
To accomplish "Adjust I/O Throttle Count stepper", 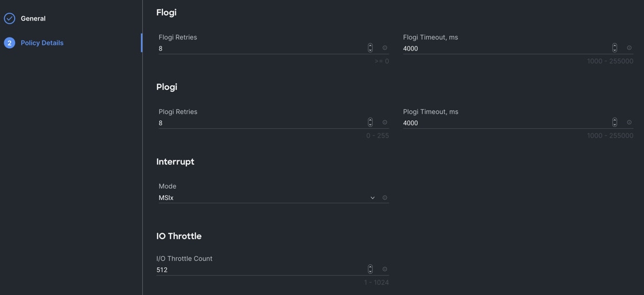I will pyautogui.click(x=370, y=270).
